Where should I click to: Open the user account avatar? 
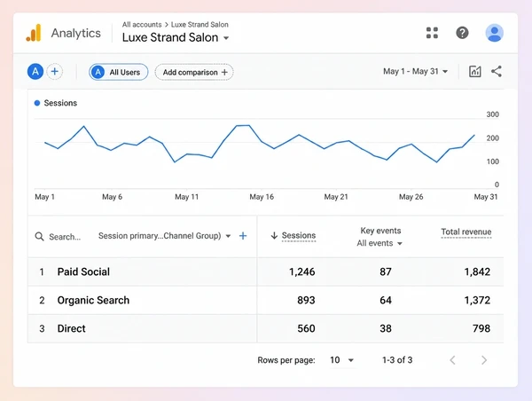click(495, 33)
